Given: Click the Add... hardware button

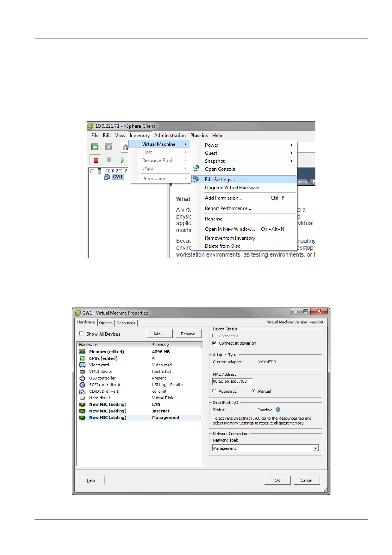Looking at the screenshot, I should tap(159, 334).
